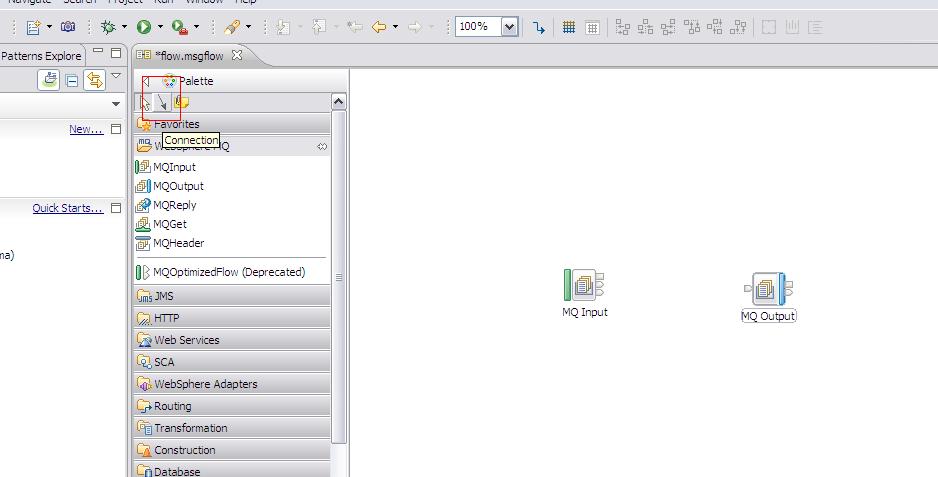The image size is (938, 477).
Task: Maximize the Patterns Explorer view
Action: [x=116, y=53]
